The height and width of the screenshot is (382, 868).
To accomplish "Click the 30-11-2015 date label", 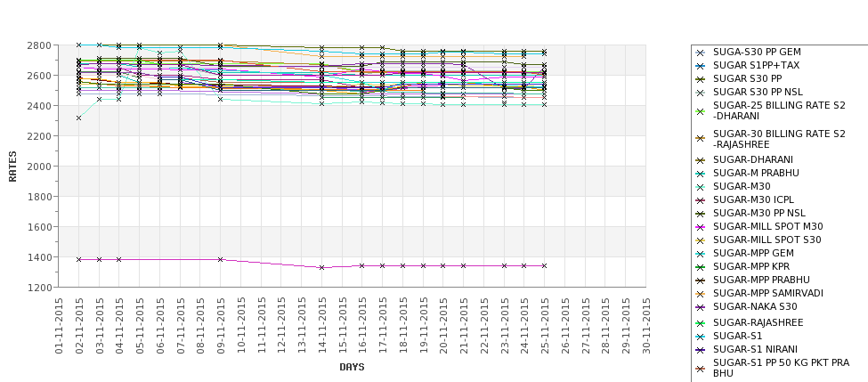I will 645,326.
